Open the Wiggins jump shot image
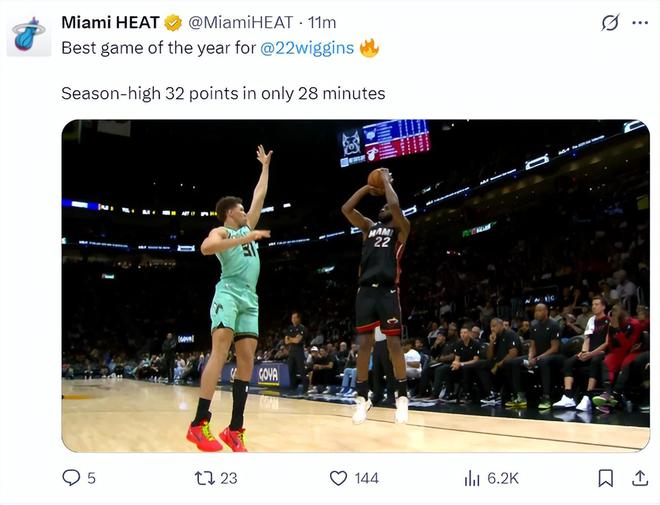The image size is (660, 505). tap(356, 286)
